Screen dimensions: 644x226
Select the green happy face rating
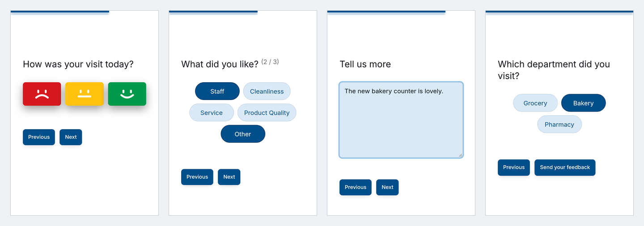tap(127, 94)
